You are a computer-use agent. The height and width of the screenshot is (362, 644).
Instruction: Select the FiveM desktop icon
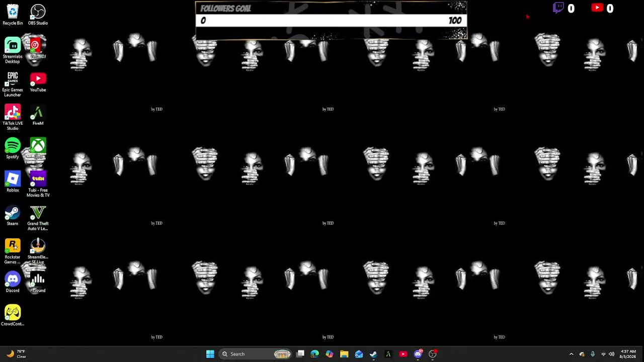pos(38,115)
